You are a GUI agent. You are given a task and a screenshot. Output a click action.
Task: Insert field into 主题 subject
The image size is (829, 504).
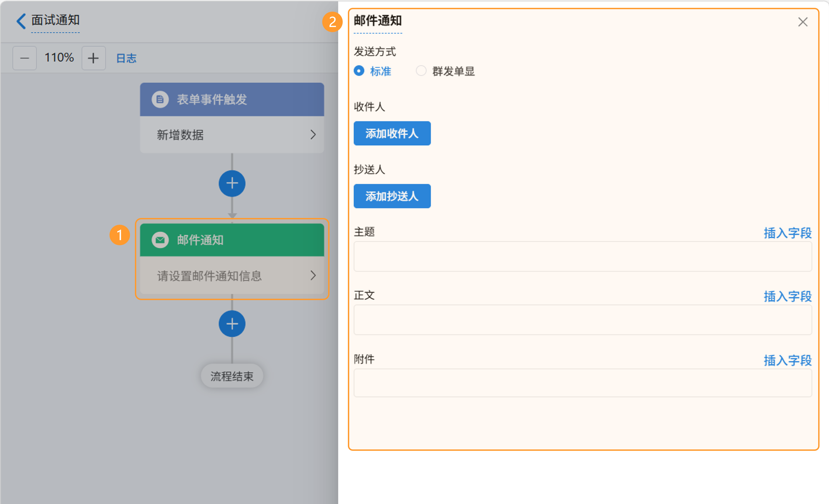tap(787, 233)
